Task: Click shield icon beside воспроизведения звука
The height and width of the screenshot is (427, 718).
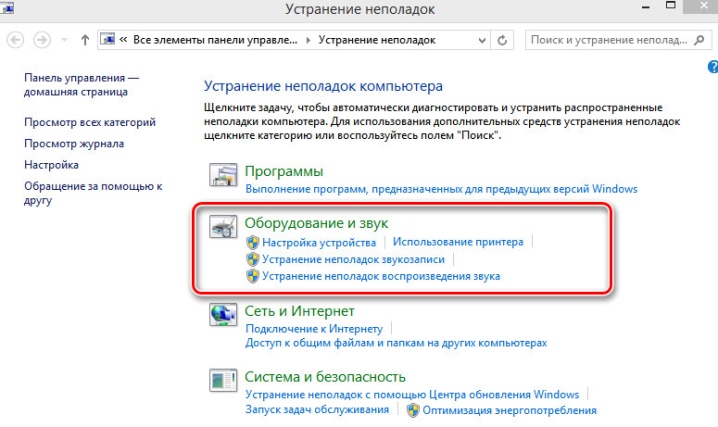Action: 252,276
